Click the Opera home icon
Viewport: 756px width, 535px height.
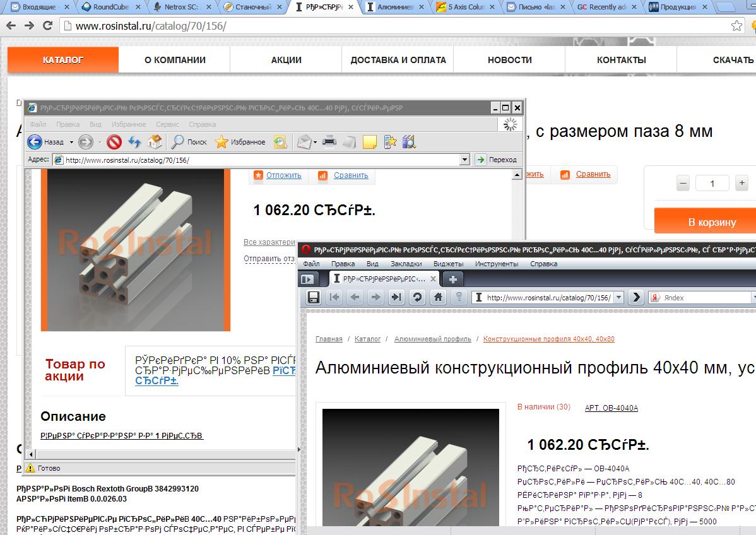(x=438, y=297)
